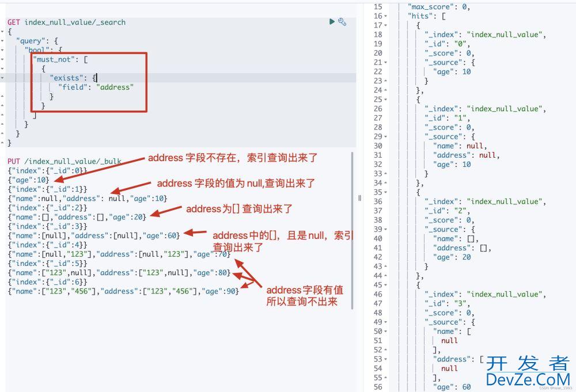This screenshot has width=576, height=392.
Task: Click "_id": "0" on response line 19
Action: click(448, 44)
